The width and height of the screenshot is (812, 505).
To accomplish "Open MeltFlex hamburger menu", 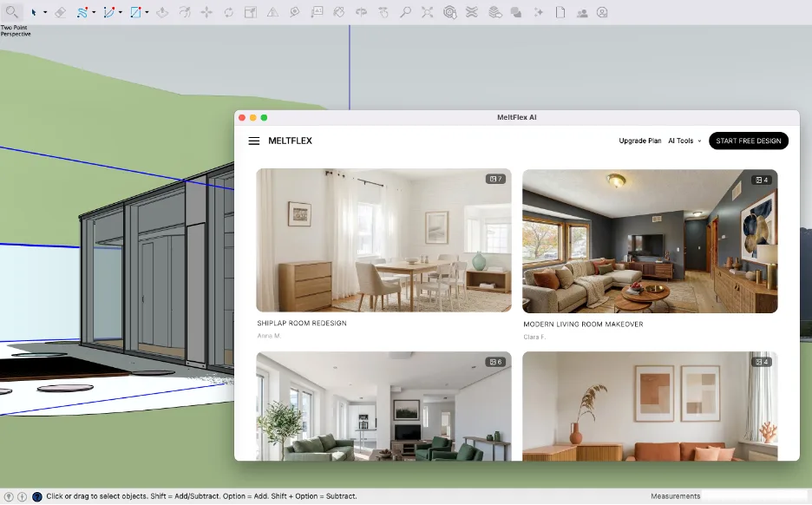I will click(253, 141).
